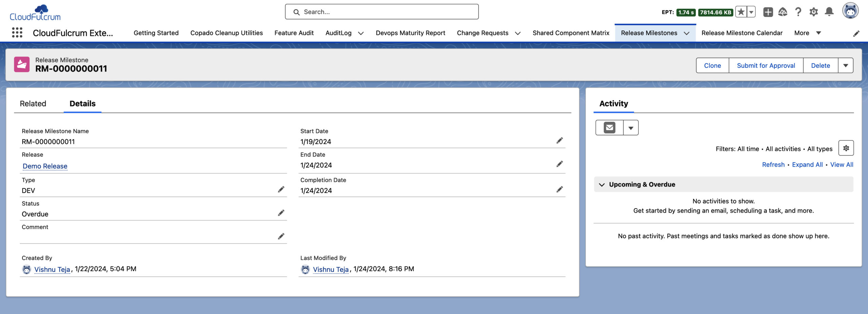Click the CloudFulcrum logo
868x314 pixels.
pos(35,13)
